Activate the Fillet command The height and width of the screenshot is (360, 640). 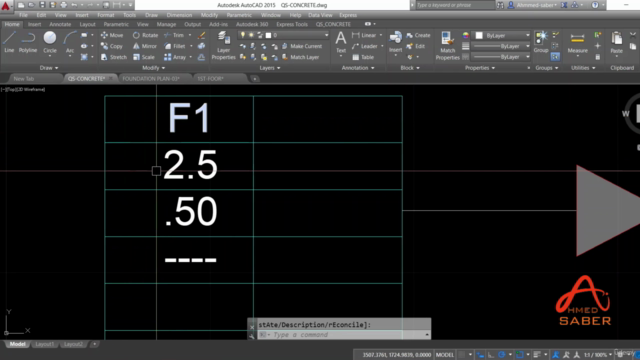175,46
